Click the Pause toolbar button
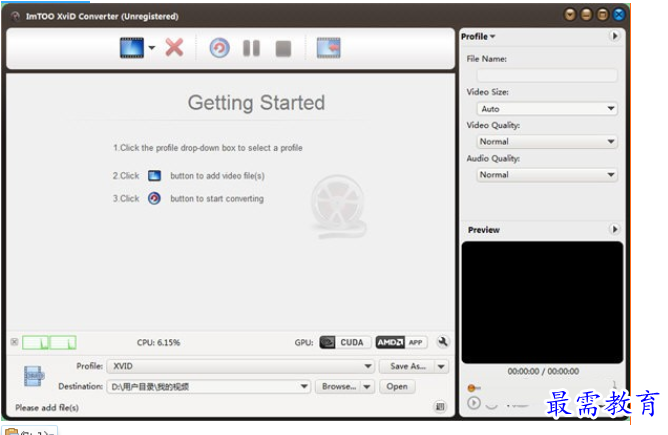Viewport: 668px width, 435px height. (x=251, y=48)
